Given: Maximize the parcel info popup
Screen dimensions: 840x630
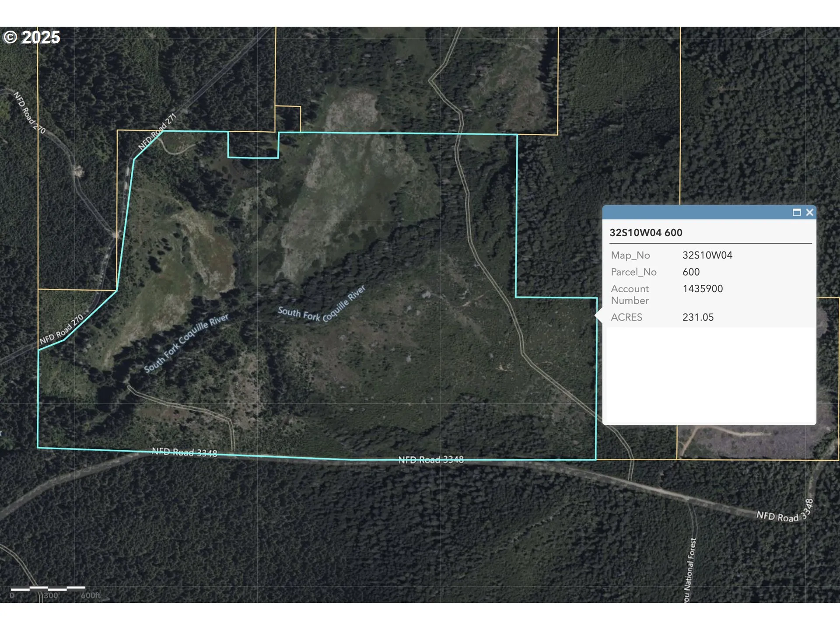Looking at the screenshot, I should tap(796, 212).
